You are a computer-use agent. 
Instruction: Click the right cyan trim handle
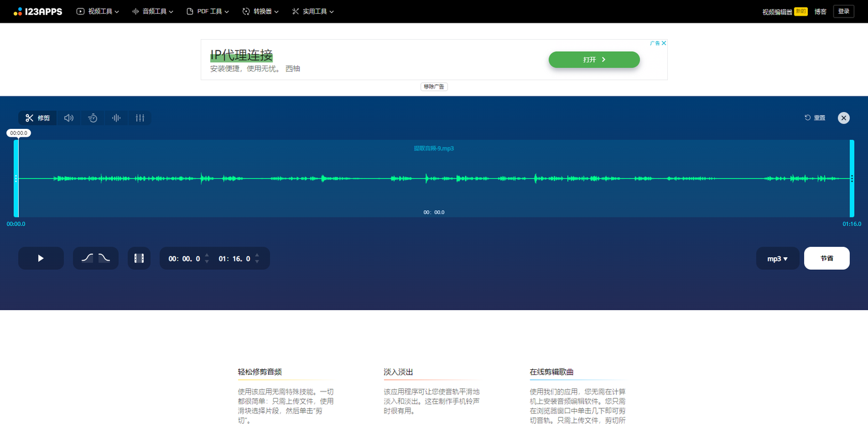(852, 178)
